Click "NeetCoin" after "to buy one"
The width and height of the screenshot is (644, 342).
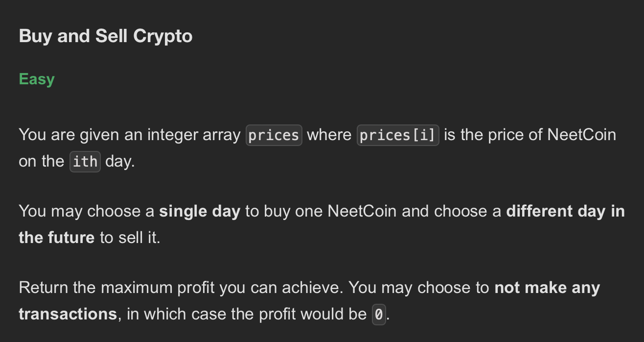pos(362,211)
